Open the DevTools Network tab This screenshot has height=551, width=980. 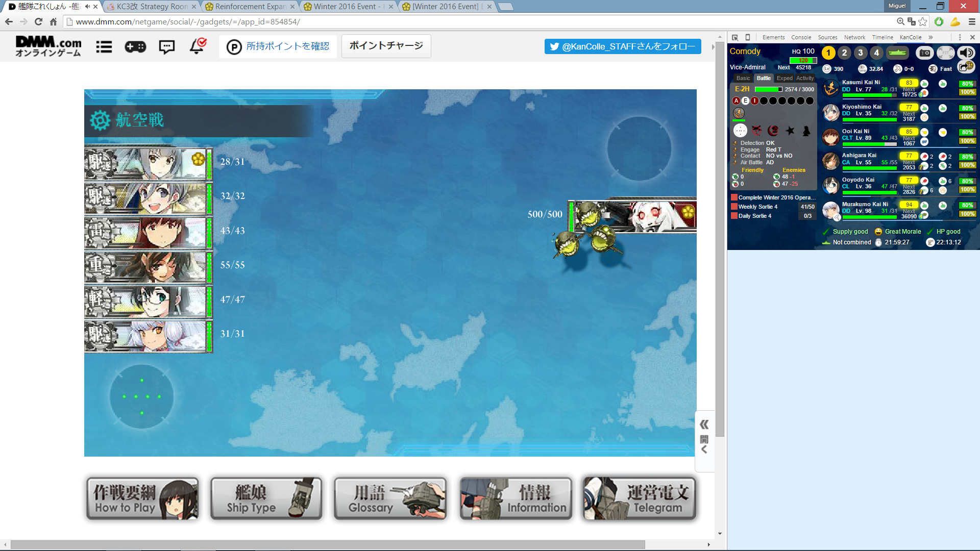854,37
